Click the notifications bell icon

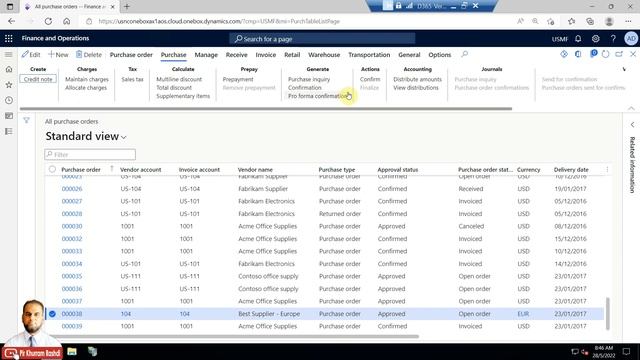(x=578, y=39)
